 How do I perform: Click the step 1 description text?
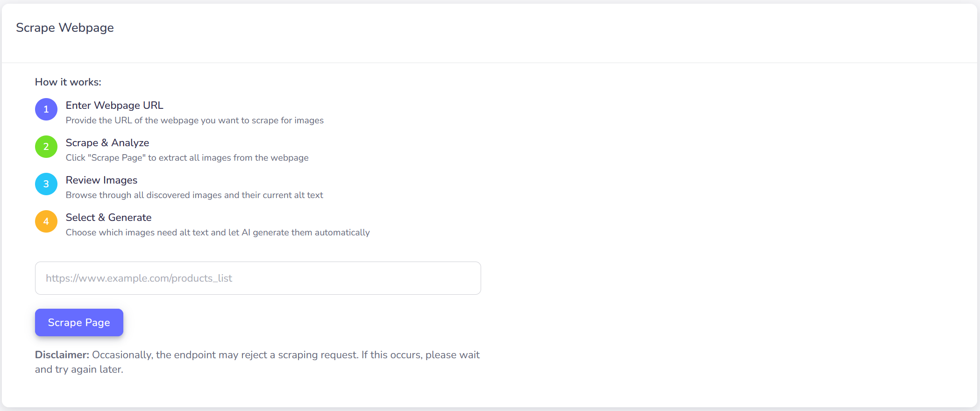click(x=194, y=120)
